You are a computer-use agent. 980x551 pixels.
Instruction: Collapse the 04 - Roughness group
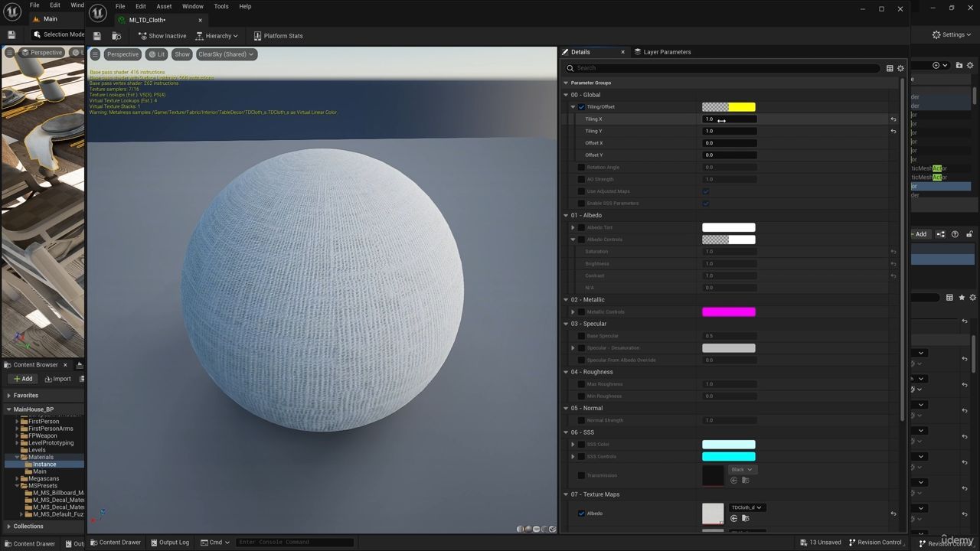point(566,372)
